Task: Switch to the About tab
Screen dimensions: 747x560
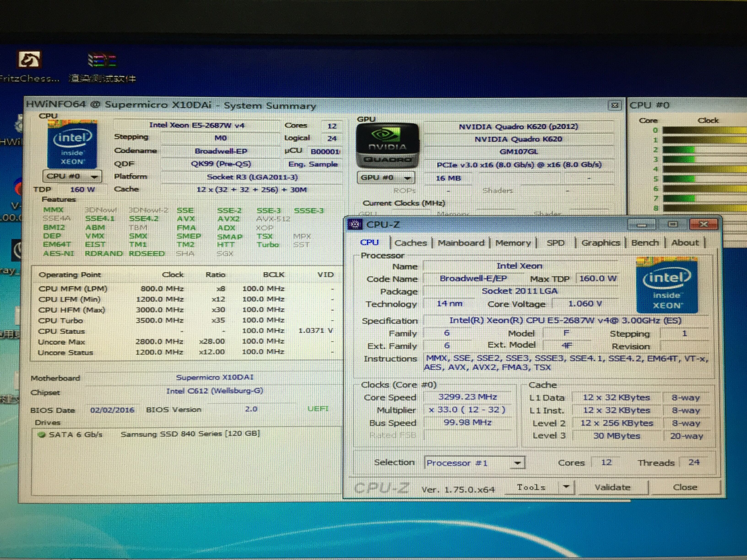Action: (685, 243)
